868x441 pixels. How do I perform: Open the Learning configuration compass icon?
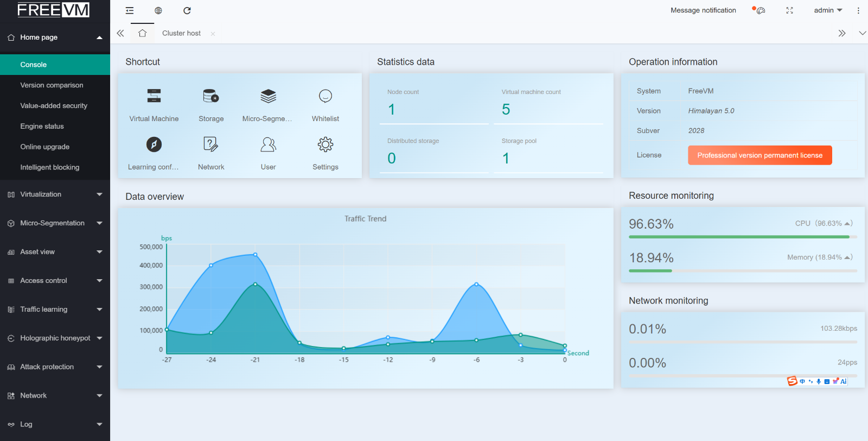(x=154, y=144)
